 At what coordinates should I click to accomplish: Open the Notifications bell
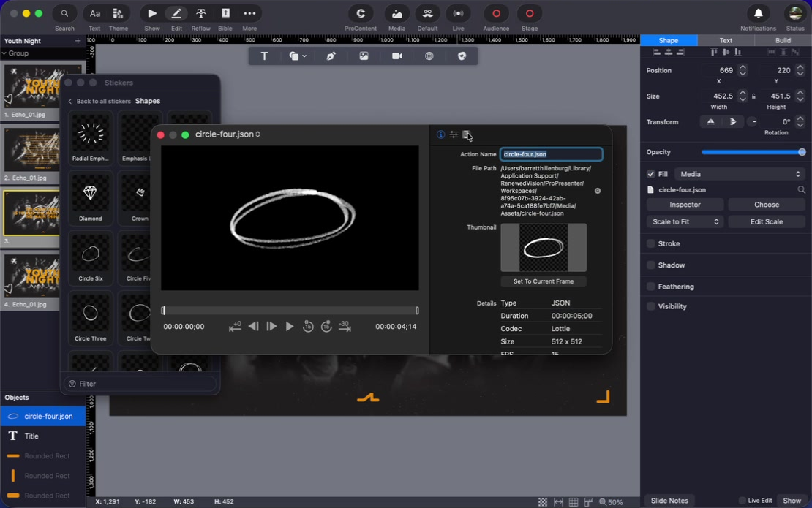[758, 13]
